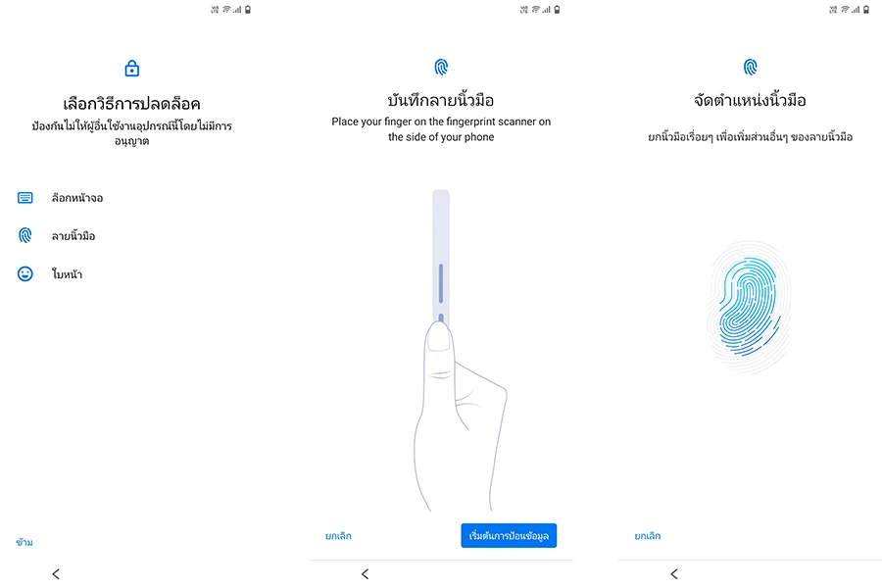882x588 pixels.
Task: Tap the fingerprint icon in the unlock list
Action: click(x=24, y=235)
